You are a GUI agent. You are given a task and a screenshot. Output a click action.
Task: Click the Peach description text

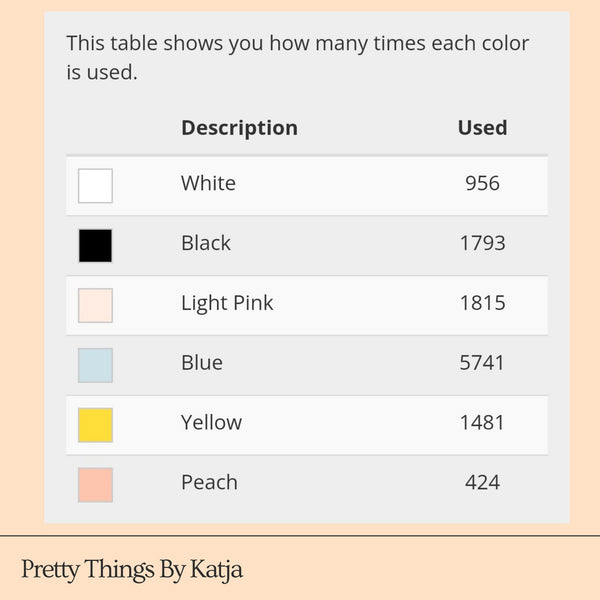tap(209, 482)
